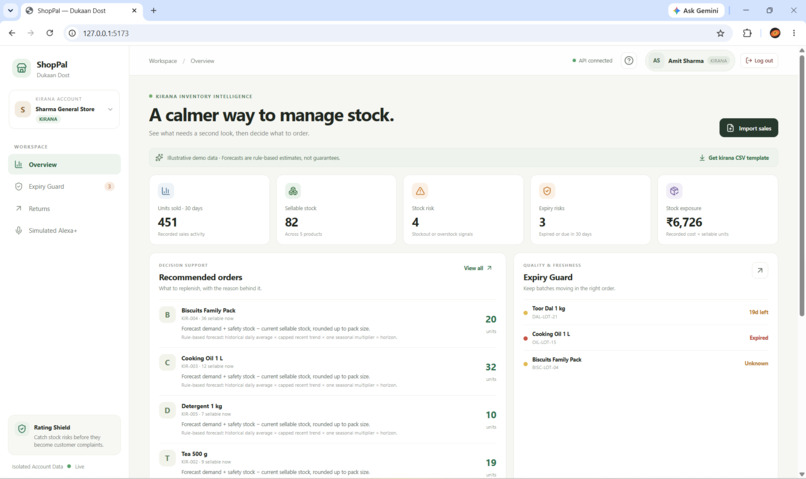Click the Overview breadcrumb

(202, 61)
